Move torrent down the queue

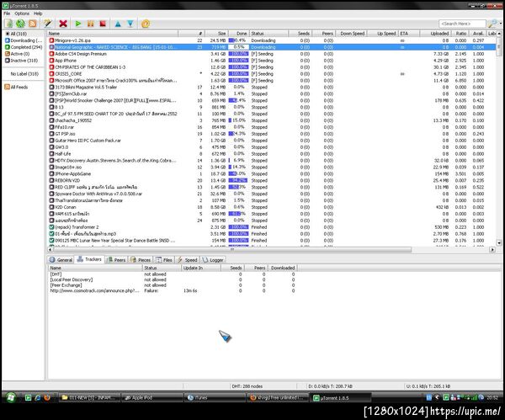pos(130,24)
